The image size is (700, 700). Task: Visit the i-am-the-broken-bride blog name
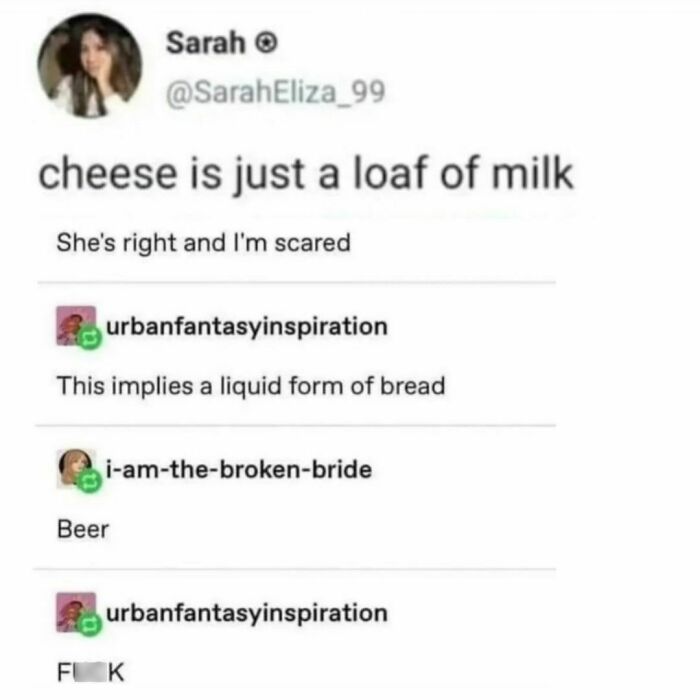(x=239, y=470)
